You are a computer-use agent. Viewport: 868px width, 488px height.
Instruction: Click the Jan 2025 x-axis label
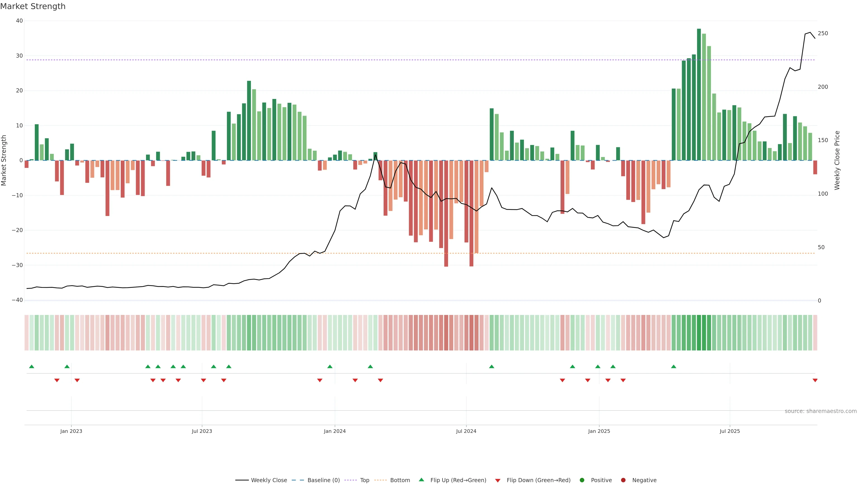(599, 431)
